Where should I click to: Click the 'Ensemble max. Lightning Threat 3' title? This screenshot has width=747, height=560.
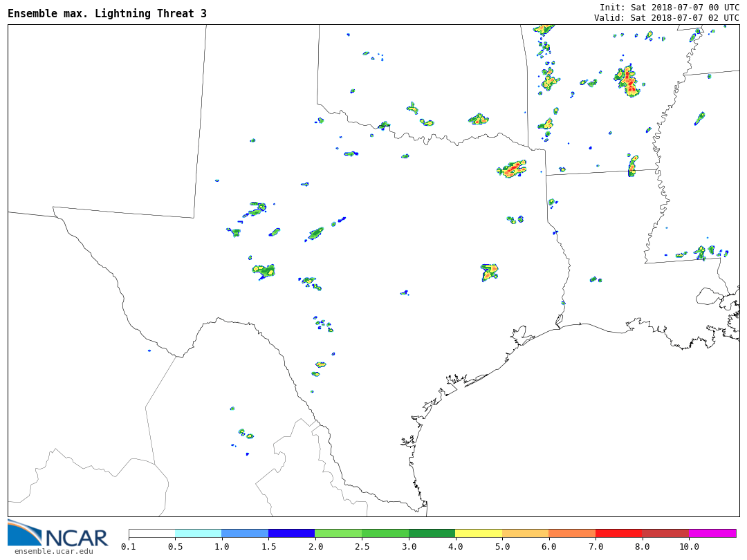(107, 14)
